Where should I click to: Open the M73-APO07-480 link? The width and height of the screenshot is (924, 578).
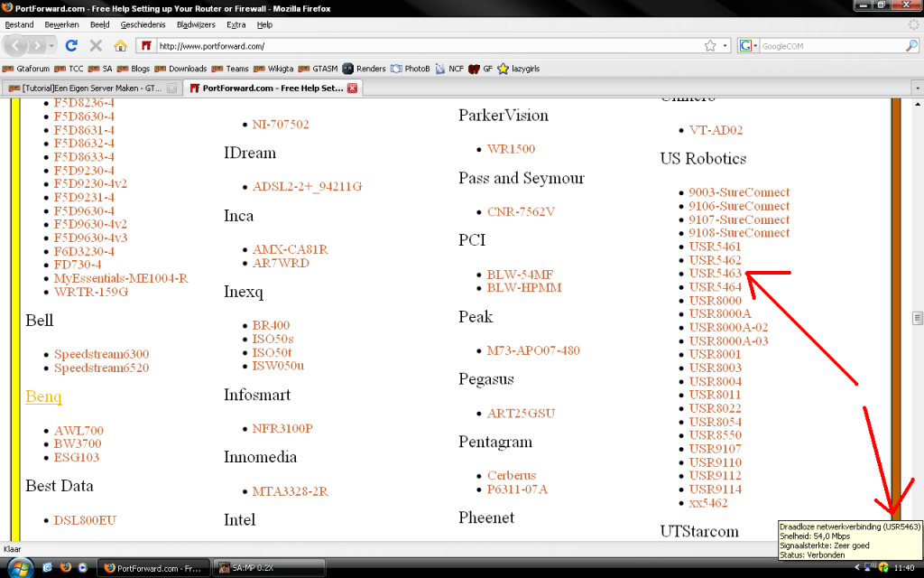[533, 350]
